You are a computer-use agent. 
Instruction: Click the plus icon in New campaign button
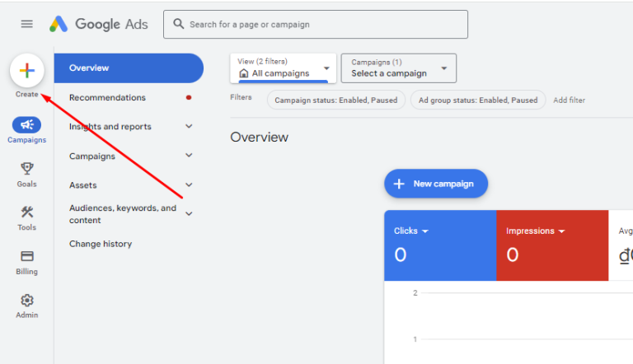pos(399,184)
